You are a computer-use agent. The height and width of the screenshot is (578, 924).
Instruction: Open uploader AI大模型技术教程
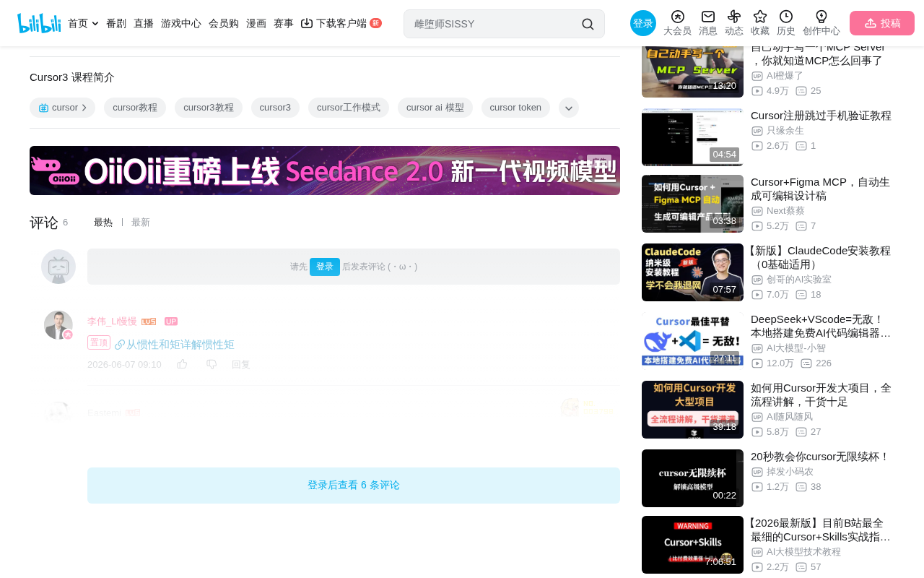point(803,552)
